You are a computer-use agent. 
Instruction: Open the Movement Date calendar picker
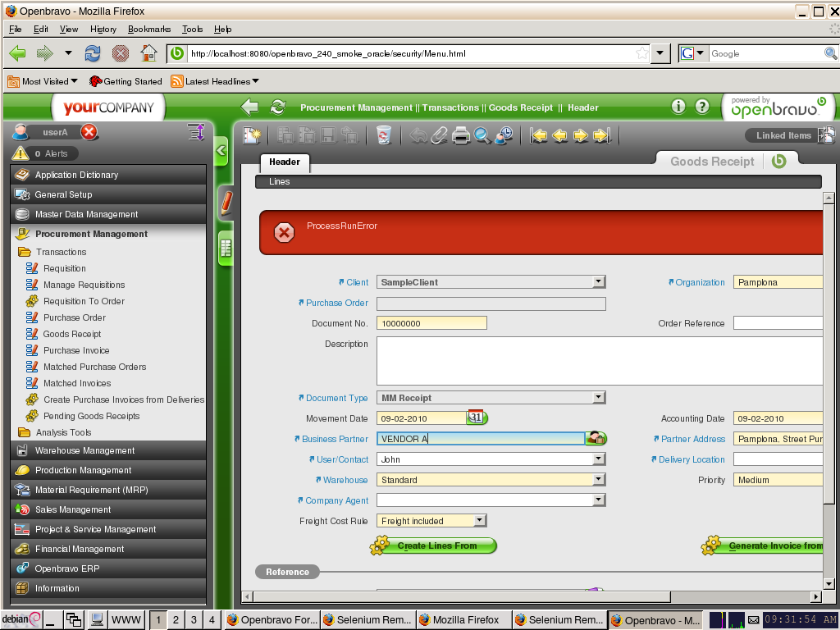coord(477,418)
